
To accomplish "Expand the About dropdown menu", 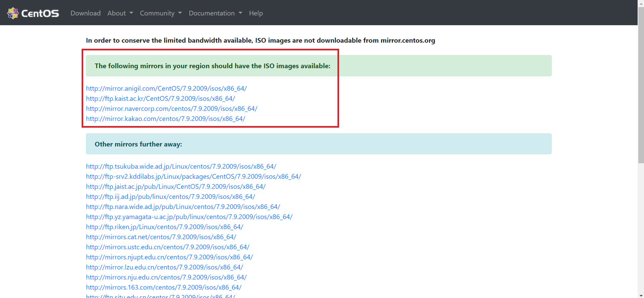I will click(120, 13).
